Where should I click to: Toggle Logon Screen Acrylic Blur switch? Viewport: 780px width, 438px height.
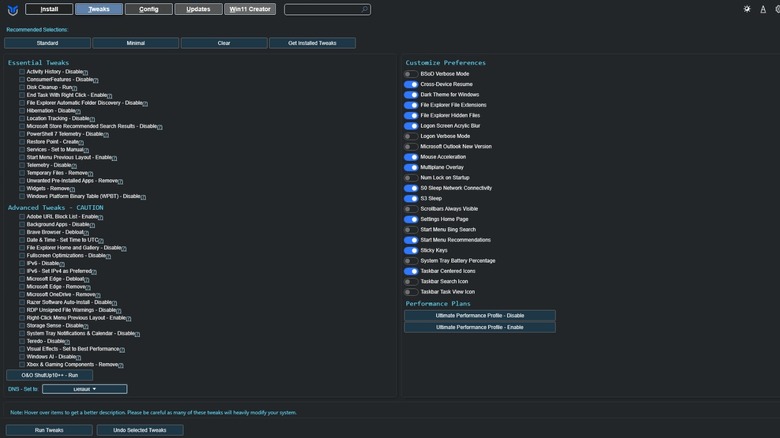(411, 126)
